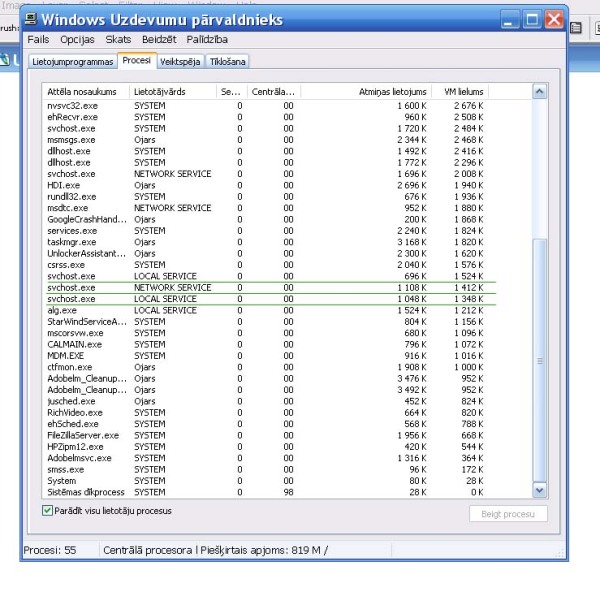Viewport: 600px width, 596px height.
Task: Select dllhost.exe with 1 772 K memory
Action: pos(265,163)
